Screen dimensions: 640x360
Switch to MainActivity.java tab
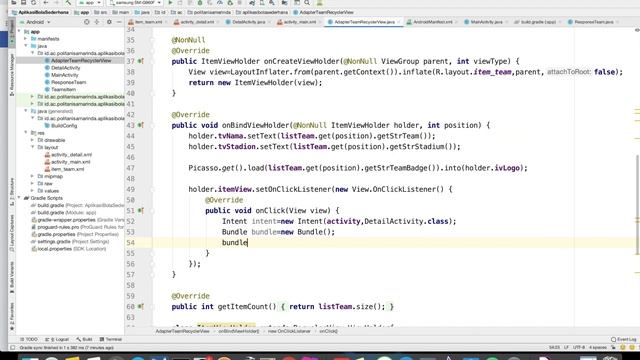[486, 22]
